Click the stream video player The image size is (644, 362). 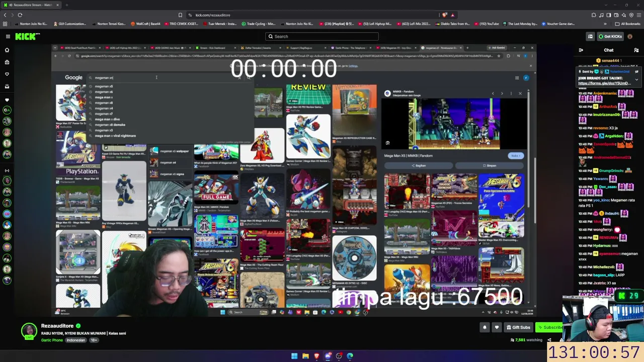(294, 180)
